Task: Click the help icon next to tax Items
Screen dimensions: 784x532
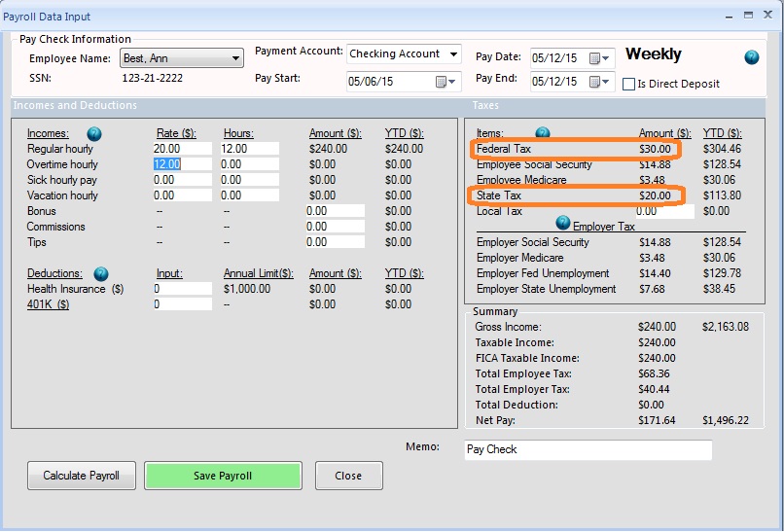Action: click(543, 133)
